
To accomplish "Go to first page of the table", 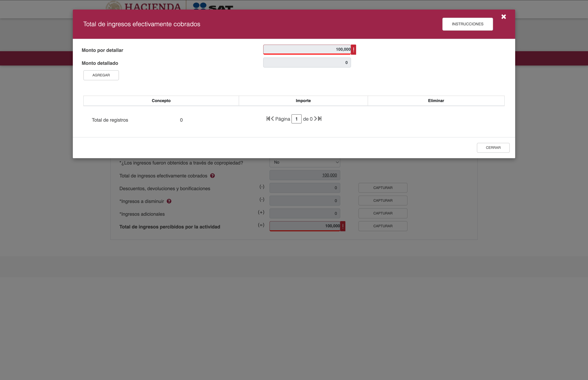I will (268, 119).
